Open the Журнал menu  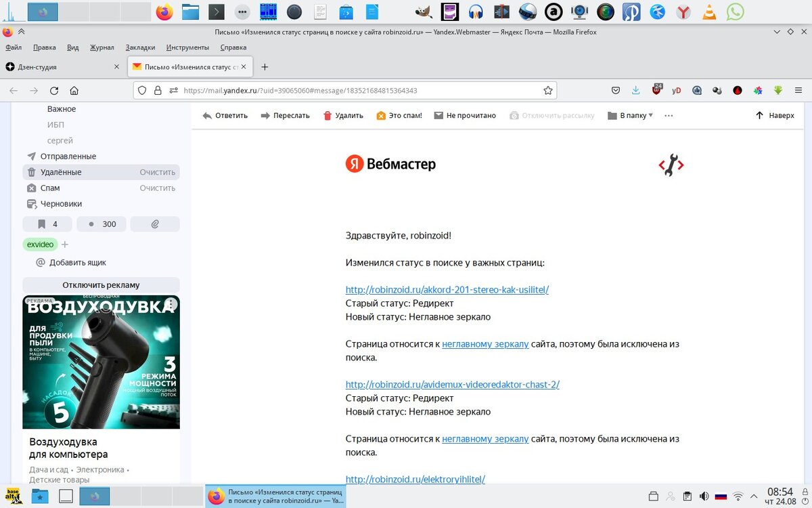coord(102,47)
